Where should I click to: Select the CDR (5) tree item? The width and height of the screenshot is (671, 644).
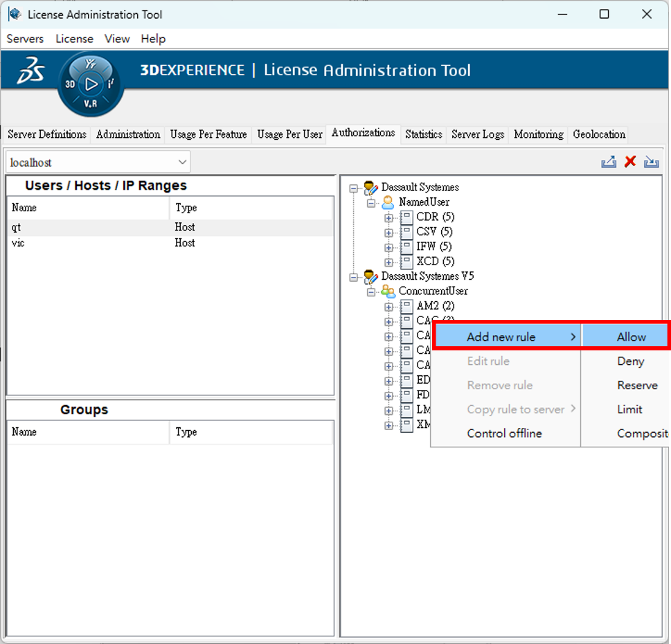click(x=435, y=217)
